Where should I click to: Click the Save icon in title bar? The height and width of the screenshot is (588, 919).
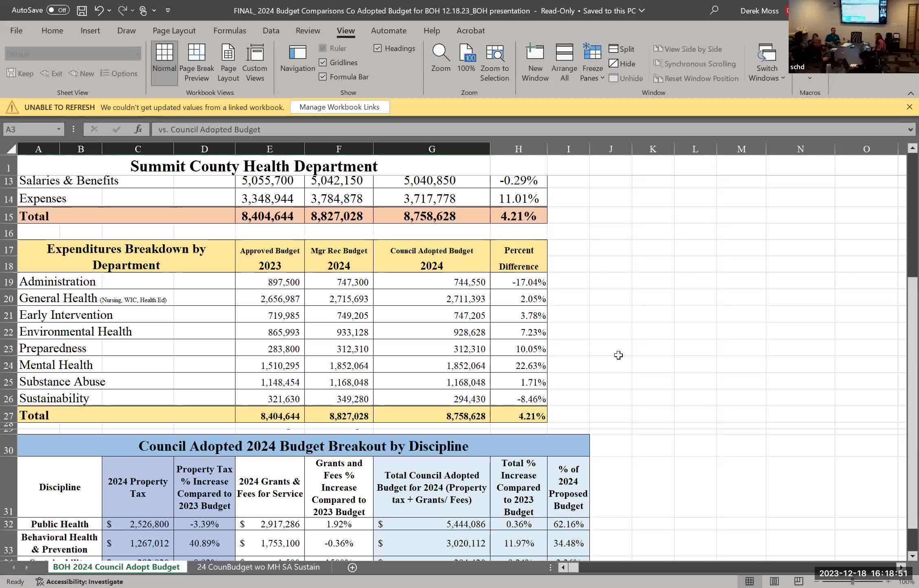[82, 11]
